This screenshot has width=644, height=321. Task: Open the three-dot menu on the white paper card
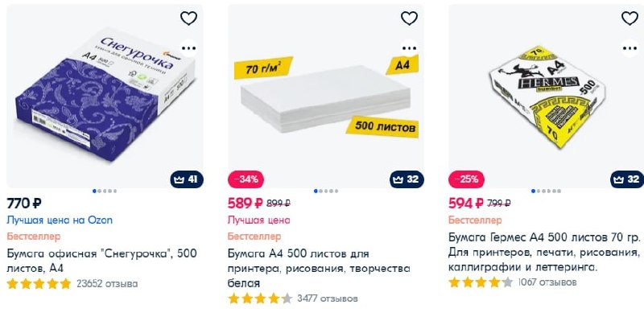tap(409, 48)
